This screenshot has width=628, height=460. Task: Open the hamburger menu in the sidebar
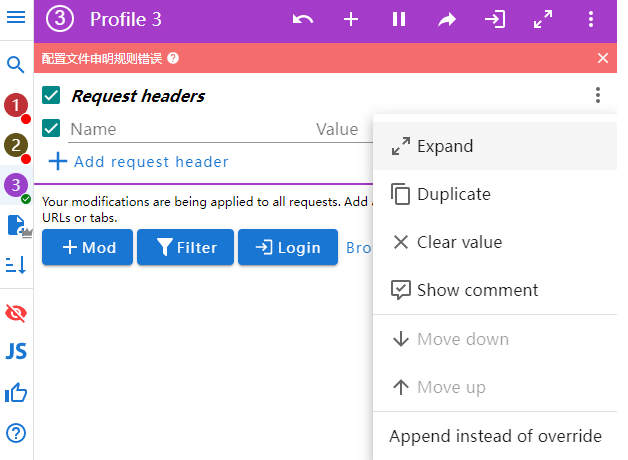point(16,17)
